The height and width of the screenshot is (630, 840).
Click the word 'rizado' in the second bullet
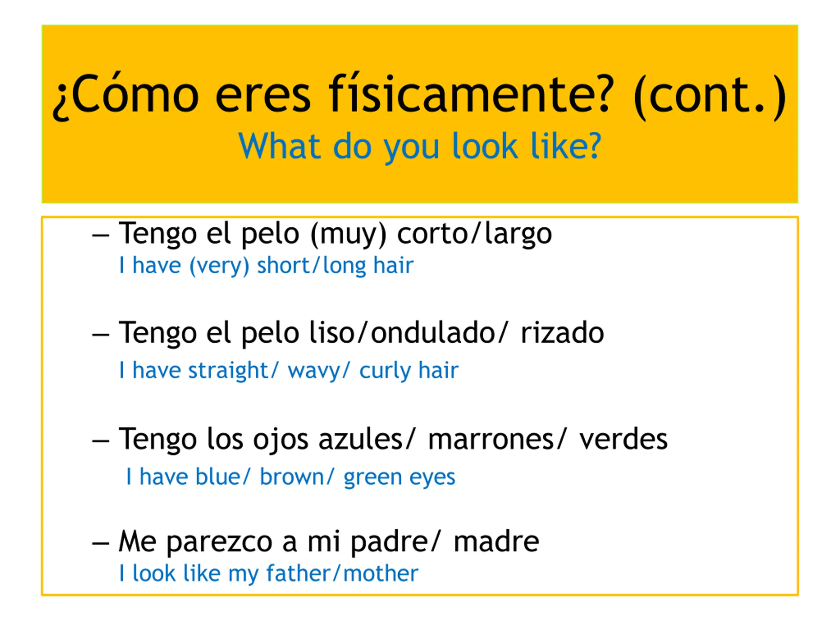pos(562,333)
